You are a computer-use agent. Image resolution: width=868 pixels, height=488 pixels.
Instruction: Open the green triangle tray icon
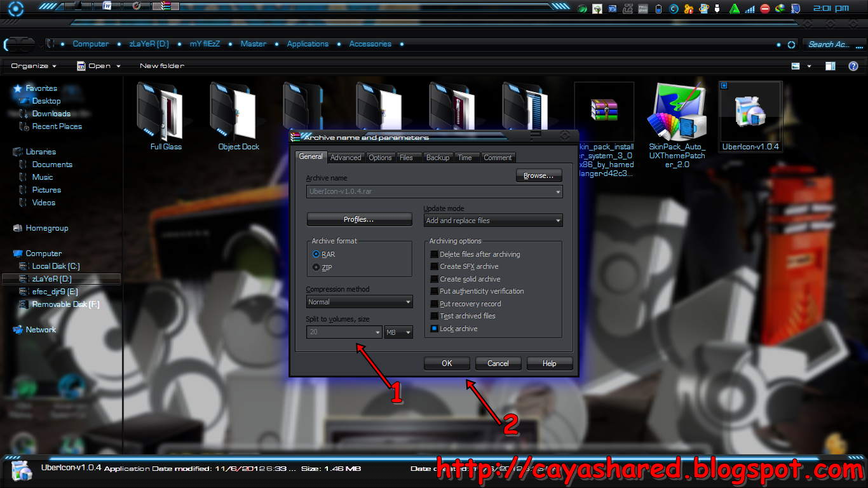point(735,9)
